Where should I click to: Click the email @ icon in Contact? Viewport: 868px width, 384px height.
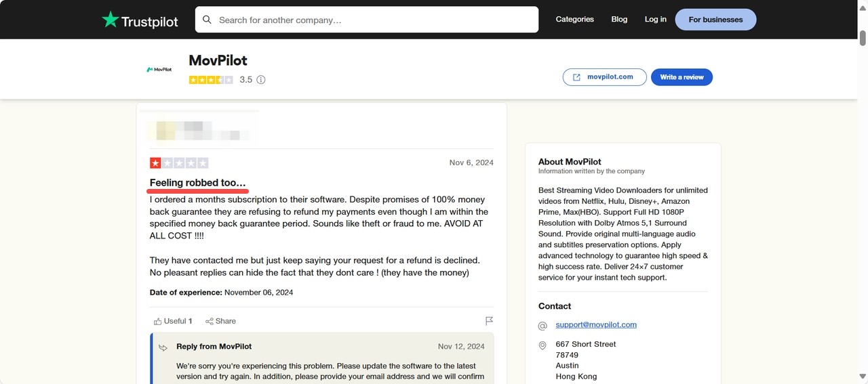click(542, 326)
